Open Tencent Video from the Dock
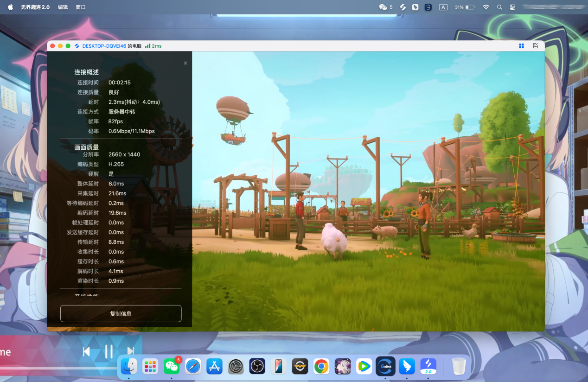Screen dimensions: 588x382 364,366
